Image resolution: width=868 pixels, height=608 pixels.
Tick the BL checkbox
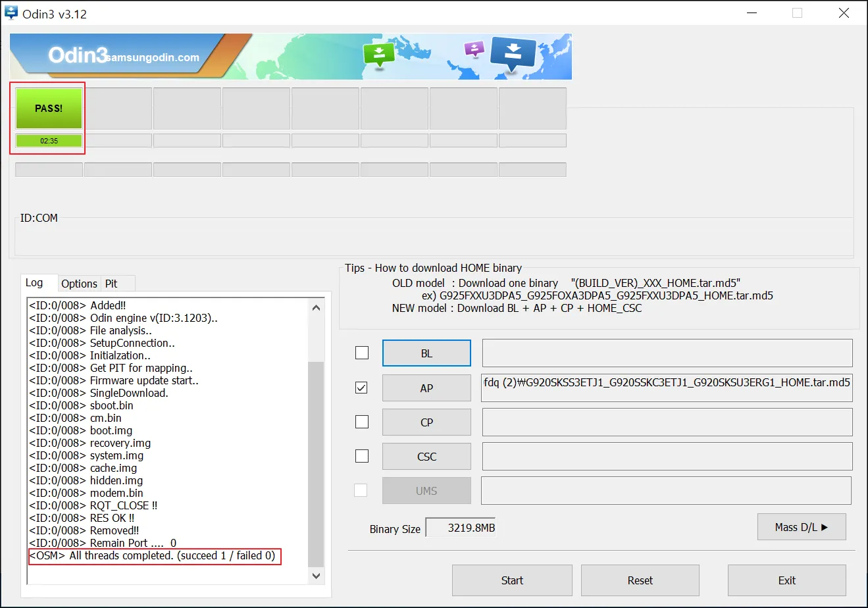pos(362,353)
